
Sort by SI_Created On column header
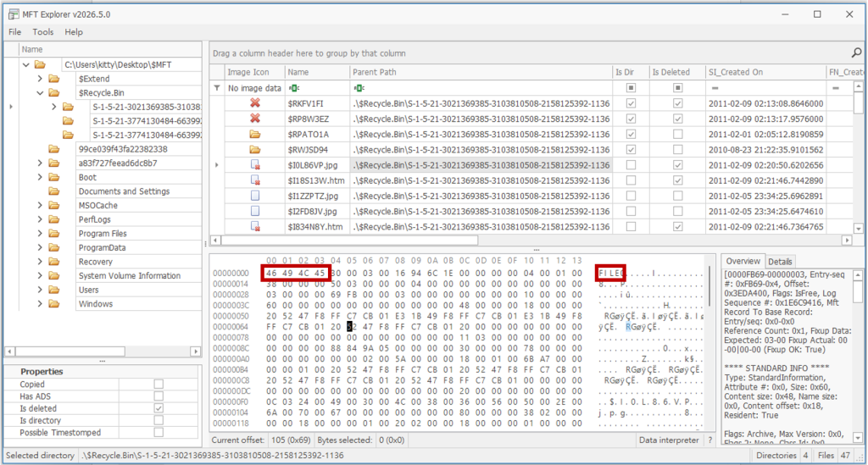pos(765,72)
